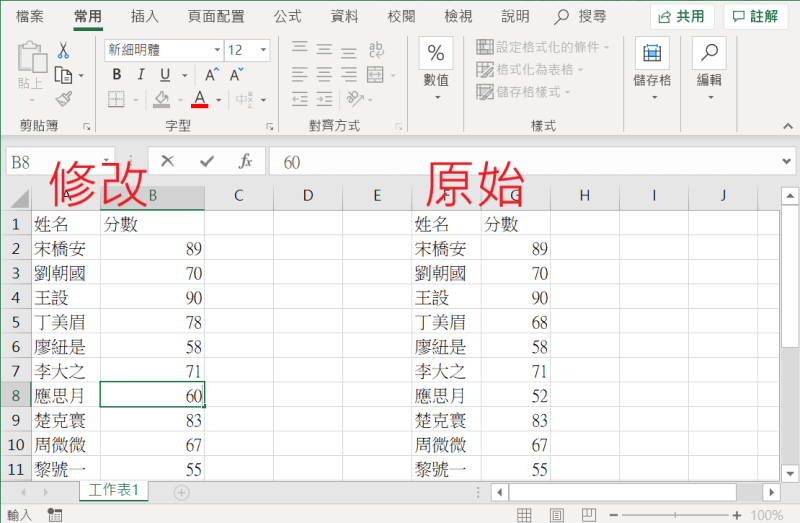Click the Wrap Text icon
The height and width of the screenshot is (523, 800).
coord(376,49)
